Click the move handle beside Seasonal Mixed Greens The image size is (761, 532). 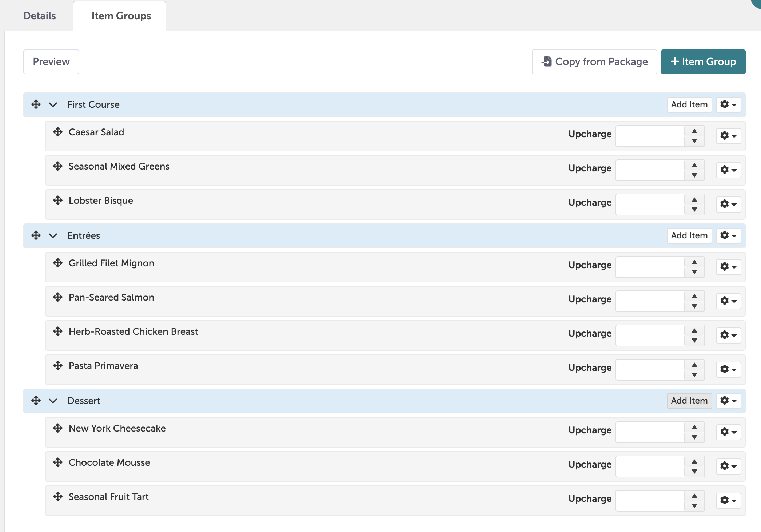(58, 166)
